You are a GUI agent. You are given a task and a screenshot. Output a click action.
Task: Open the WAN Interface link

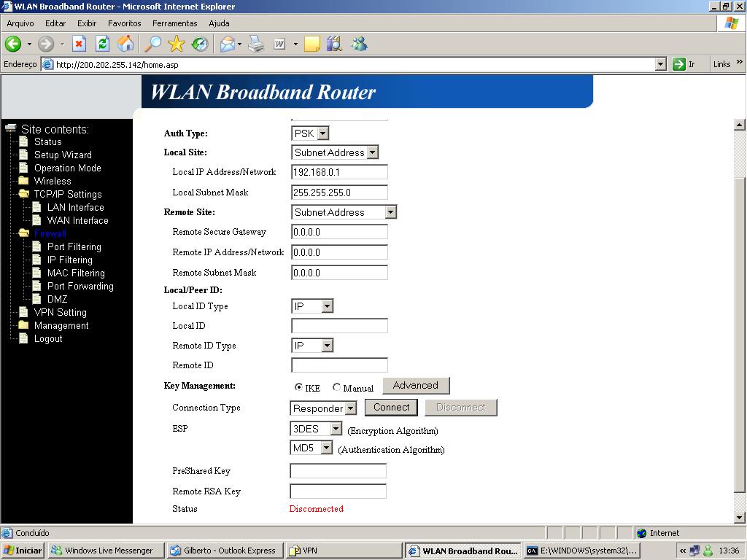77,220
